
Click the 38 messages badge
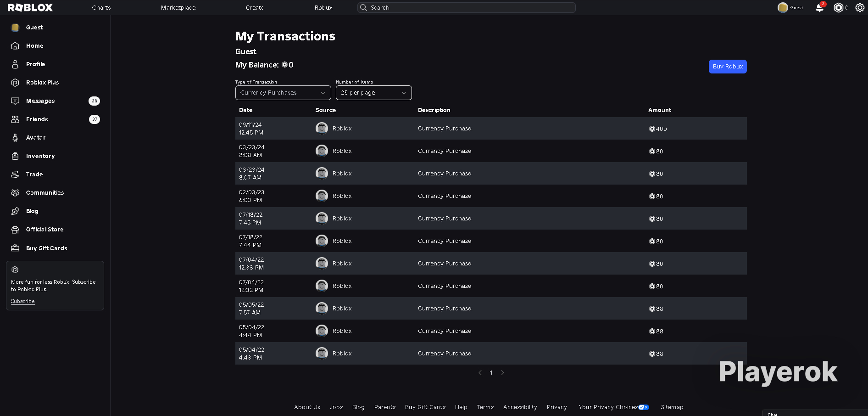click(95, 101)
